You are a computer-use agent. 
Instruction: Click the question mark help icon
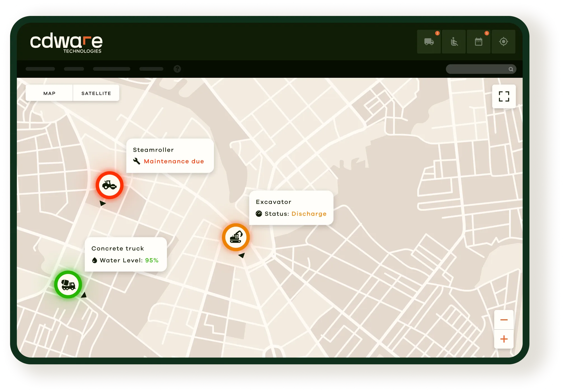pyautogui.click(x=177, y=69)
